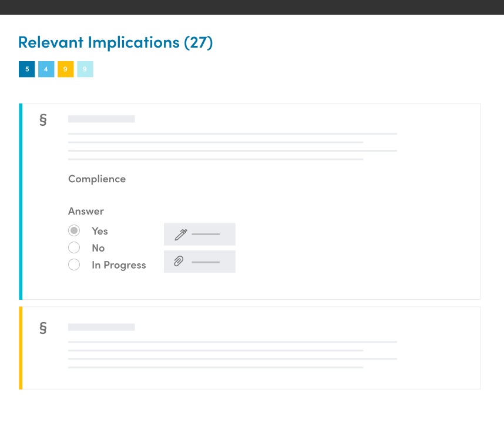Click the Answer section label
The width and height of the screenshot is (504, 425).
coord(86,211)
